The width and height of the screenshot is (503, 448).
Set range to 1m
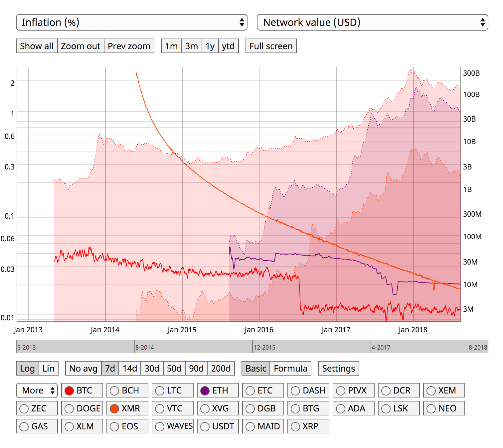171,46
